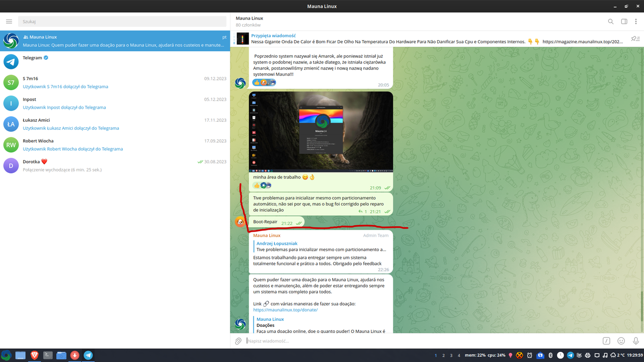644x362 pixels.
Task: Switch to workspace 4
Action: pos(459,355)
